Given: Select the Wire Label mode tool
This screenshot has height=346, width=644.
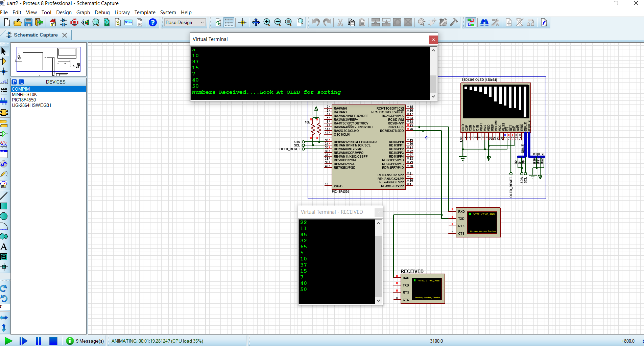Looking at the screenshot, I should click(4, 81).
